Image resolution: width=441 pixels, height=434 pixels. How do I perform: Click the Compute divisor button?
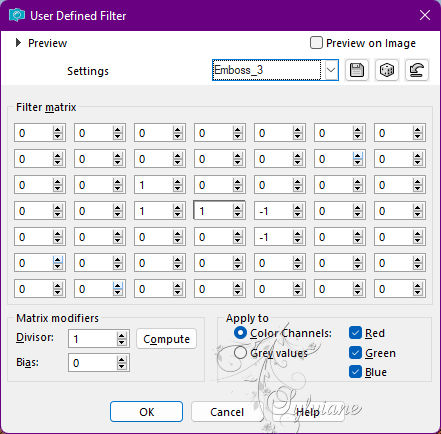pyautogui.click(x=166, y=339)
